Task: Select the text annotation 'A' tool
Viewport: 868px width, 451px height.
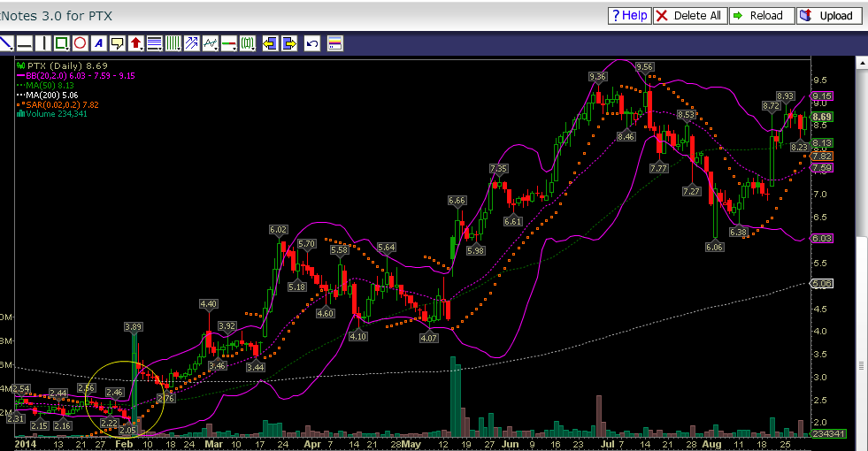Action: point(98,42)
